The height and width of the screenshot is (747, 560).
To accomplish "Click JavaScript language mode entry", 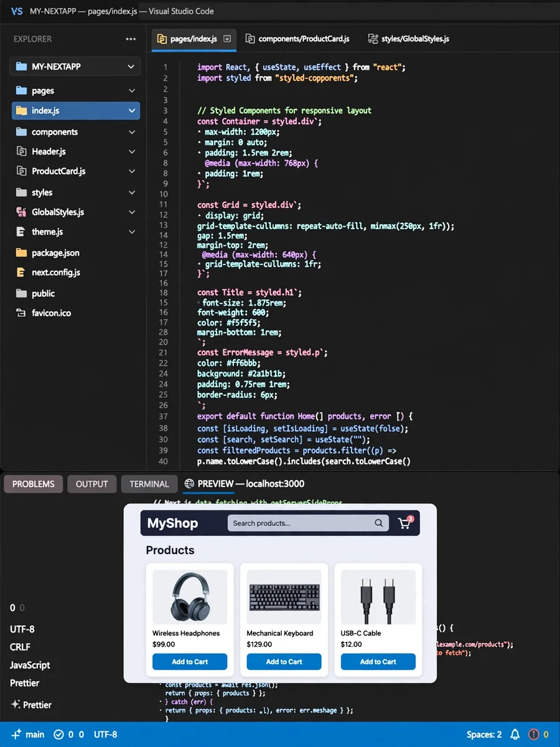I will click(x=30, y=665).
